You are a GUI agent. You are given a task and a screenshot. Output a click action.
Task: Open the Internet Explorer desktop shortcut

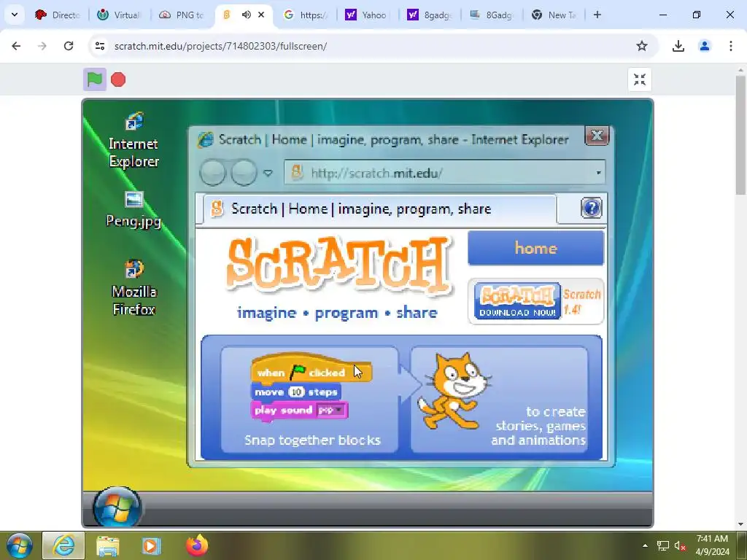[x=134, y=140]
